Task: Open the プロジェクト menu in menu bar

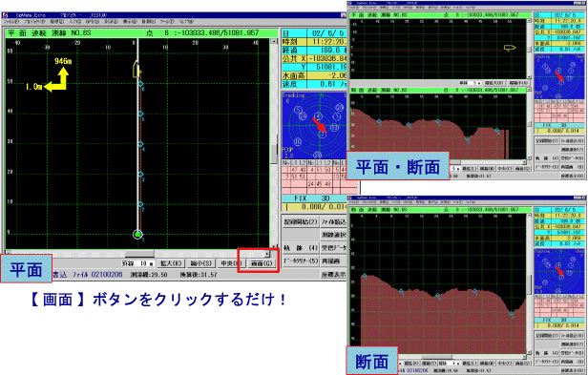Action: click(34, 22)
